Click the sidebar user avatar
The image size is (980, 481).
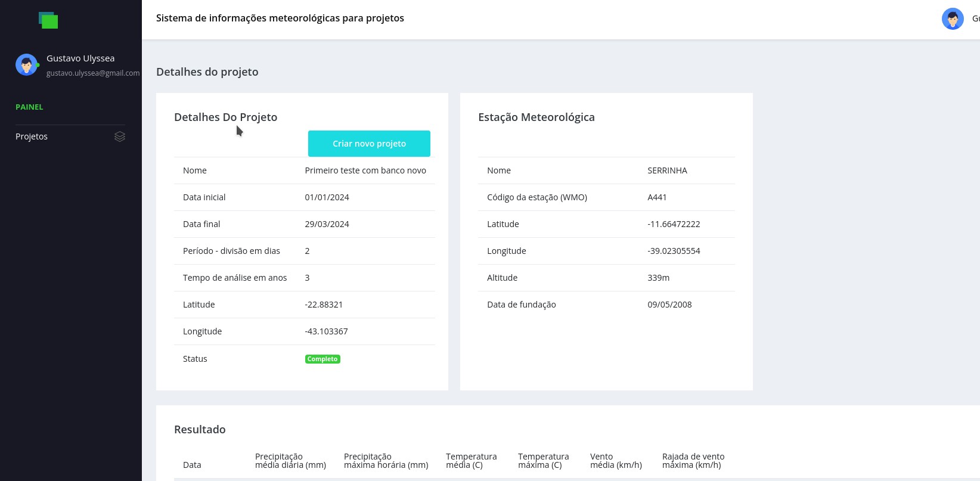point(26,65)
